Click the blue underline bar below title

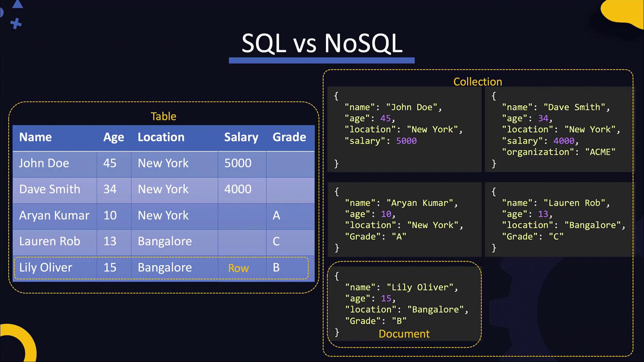(x=322, y=61)
